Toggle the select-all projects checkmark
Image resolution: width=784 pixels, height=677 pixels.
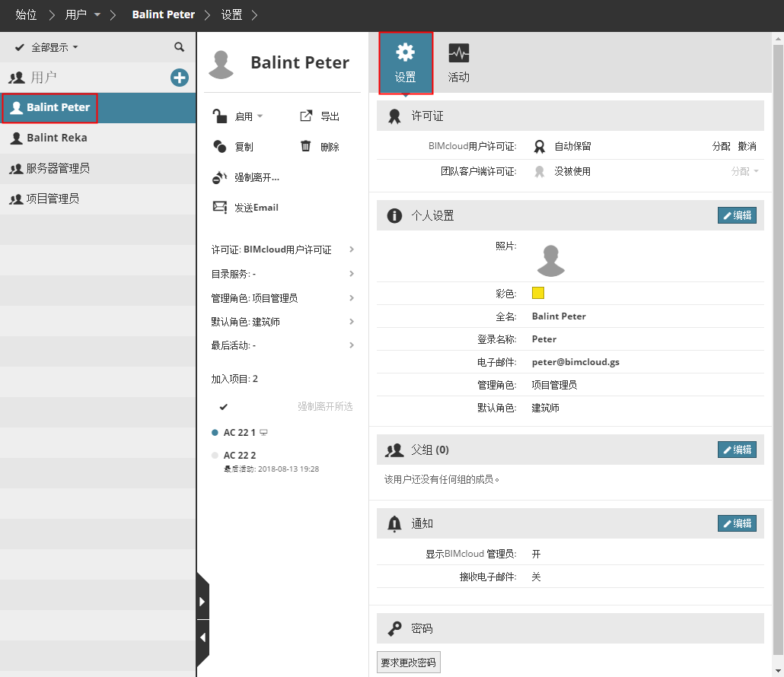point(224,407)
